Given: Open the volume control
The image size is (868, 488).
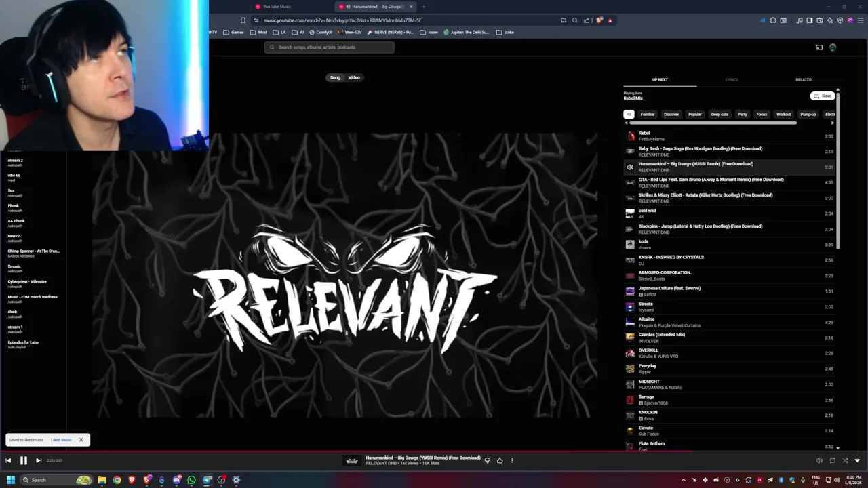Looking at the screenshot, I should [819, 460].
